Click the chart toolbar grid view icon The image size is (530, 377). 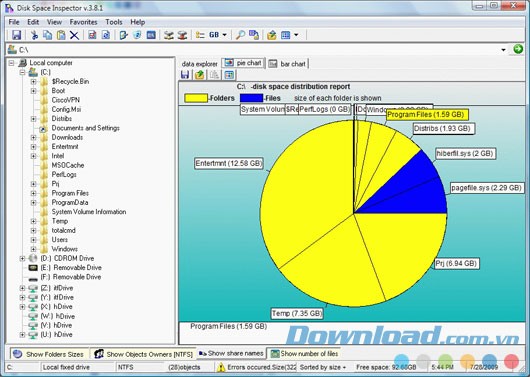(229, 75)
